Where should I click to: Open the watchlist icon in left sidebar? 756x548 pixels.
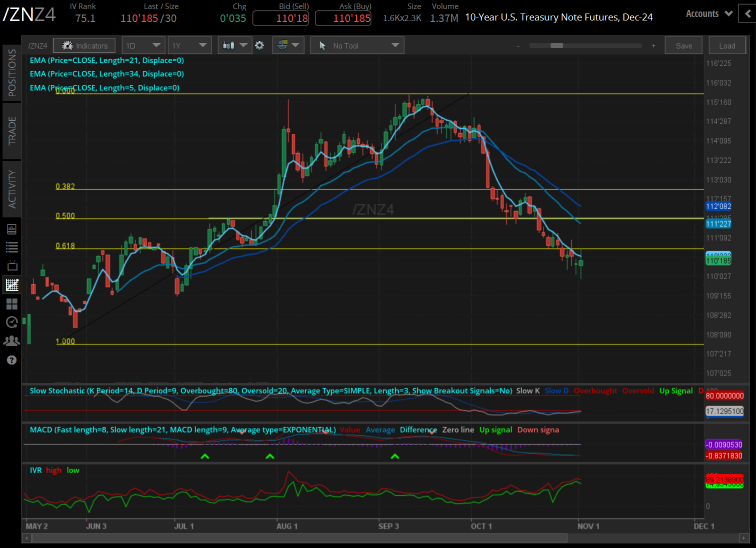(x=12, y=247)
